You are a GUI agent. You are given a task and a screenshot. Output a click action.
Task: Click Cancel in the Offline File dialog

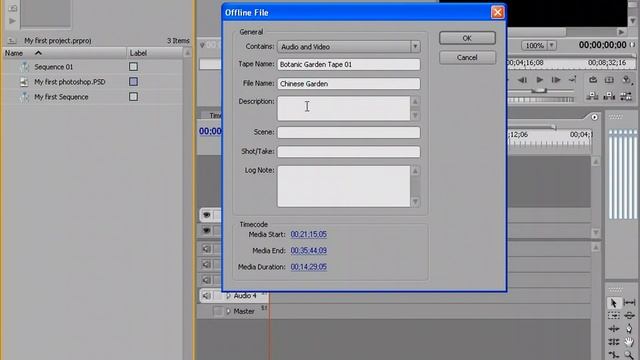tap(467, 58)
